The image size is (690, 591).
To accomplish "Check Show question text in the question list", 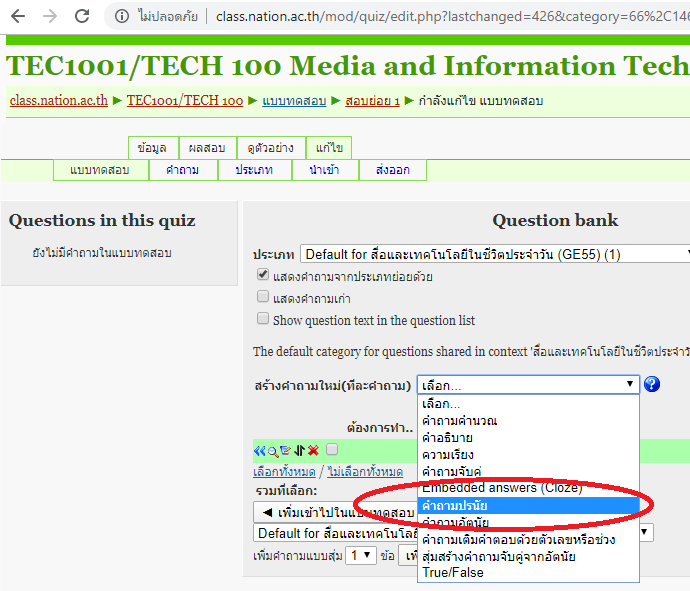I will (x=263, y=319).
